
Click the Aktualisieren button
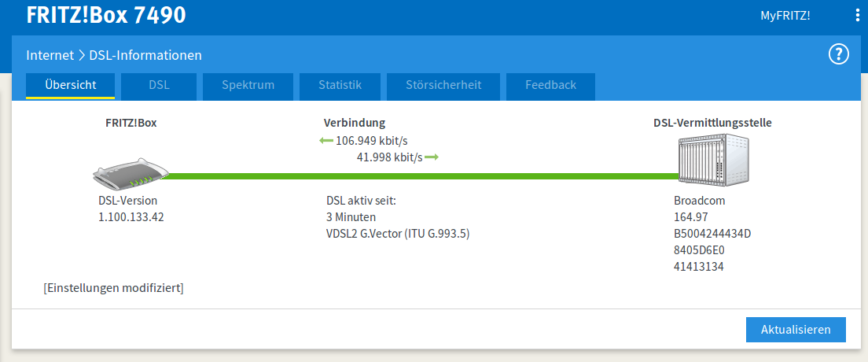(796, 329)
